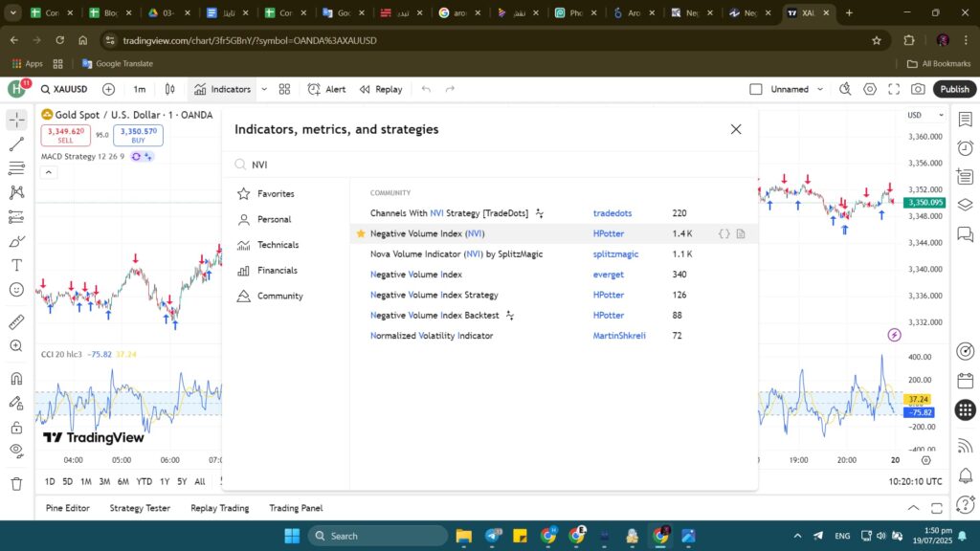Screen dimensions: 980x551
Task: Start bar Replay mode
Action: pos(381,89)
